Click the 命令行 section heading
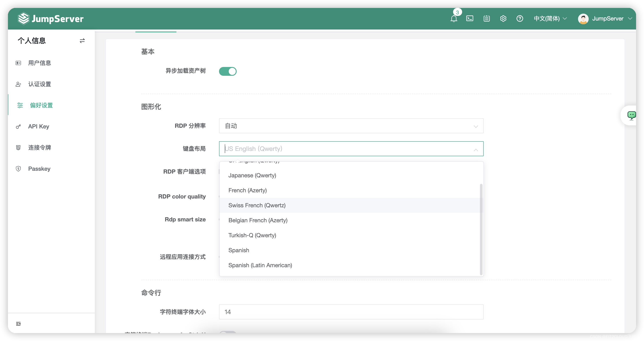644x341 pixels. pos(151,293)
